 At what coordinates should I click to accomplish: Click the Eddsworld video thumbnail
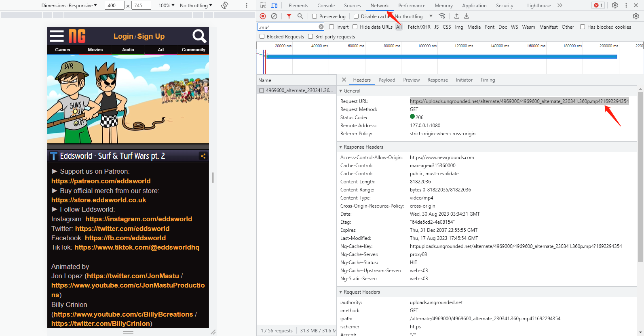tap(128, 99)
